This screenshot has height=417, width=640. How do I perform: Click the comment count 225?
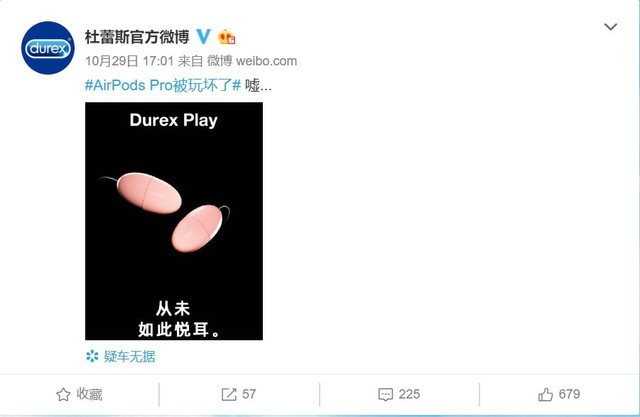pyautogui.click(x=409, y=394)
